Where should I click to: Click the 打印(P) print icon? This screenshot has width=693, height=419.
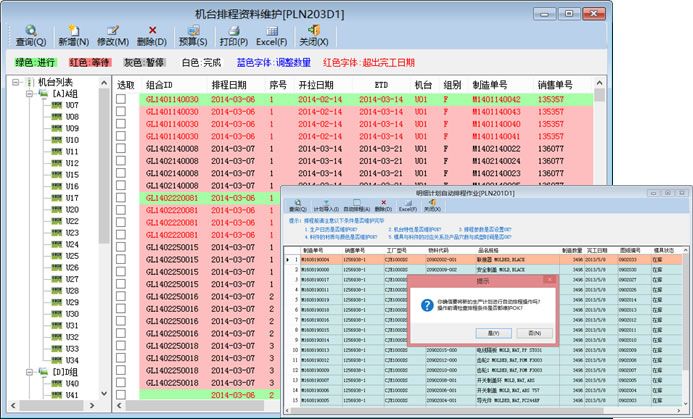(x=234, y=30)
